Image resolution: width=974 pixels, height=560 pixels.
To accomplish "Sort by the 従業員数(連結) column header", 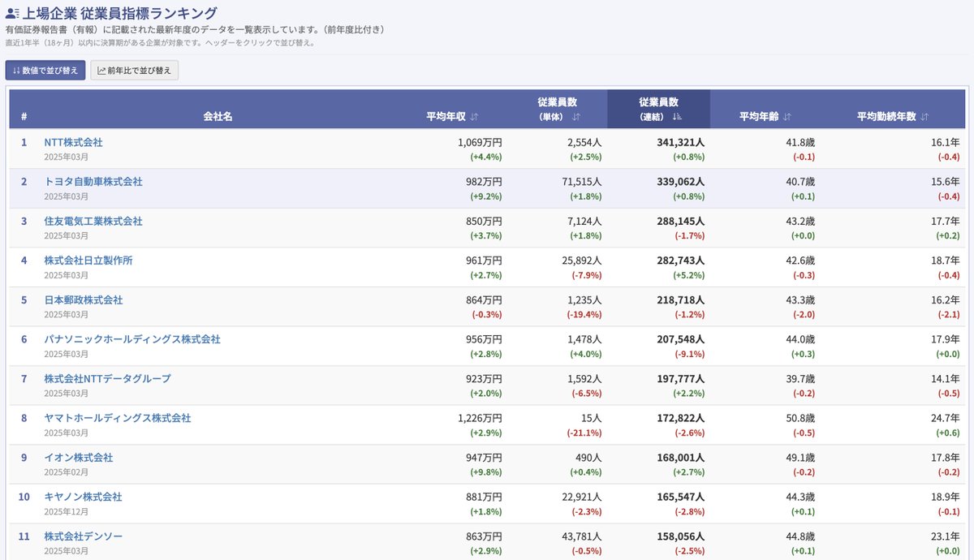I will click(659, 109).
